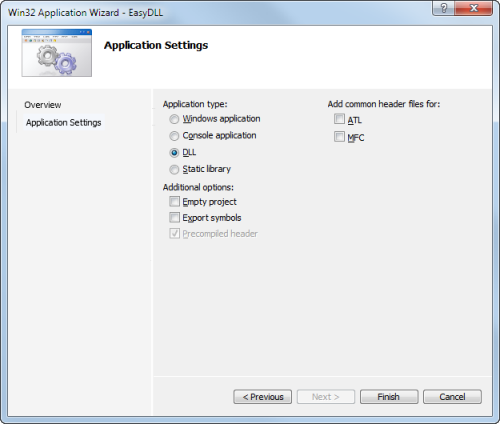Click the Previous button

(263, 397)
